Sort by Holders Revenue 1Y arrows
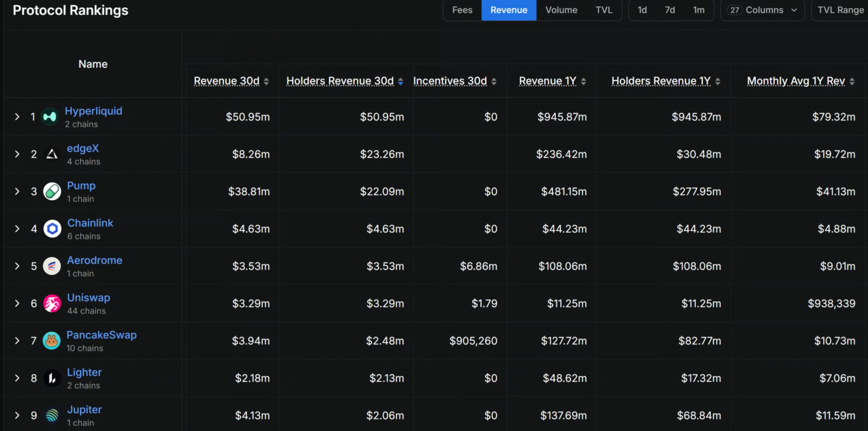 tap(718, 81)
